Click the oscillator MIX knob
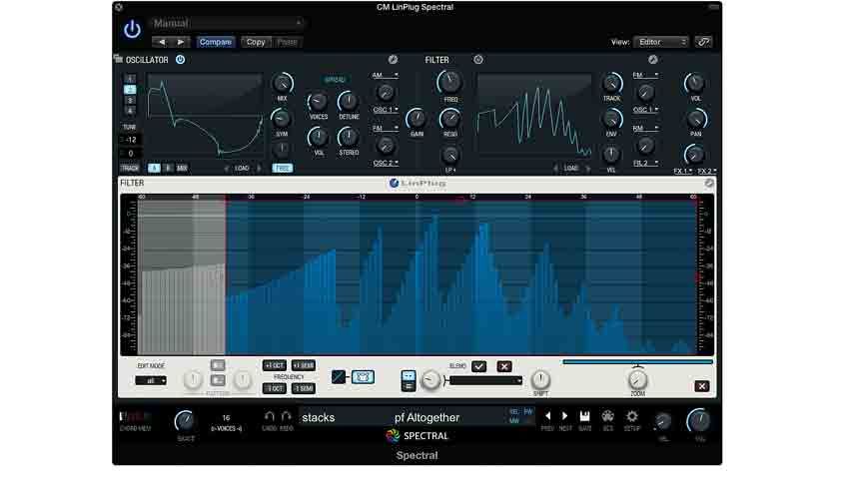849x504 pixels. [282, 83]
